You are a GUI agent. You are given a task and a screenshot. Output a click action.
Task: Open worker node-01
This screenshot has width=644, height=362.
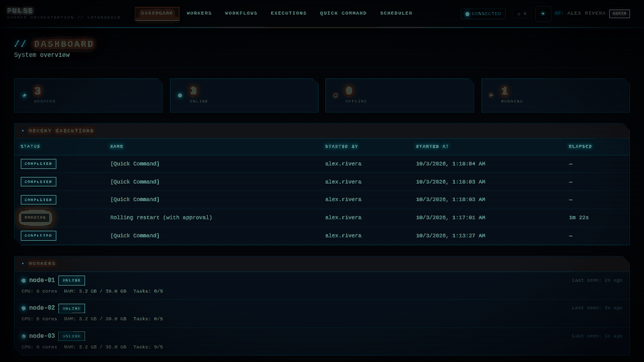[42, 280]
